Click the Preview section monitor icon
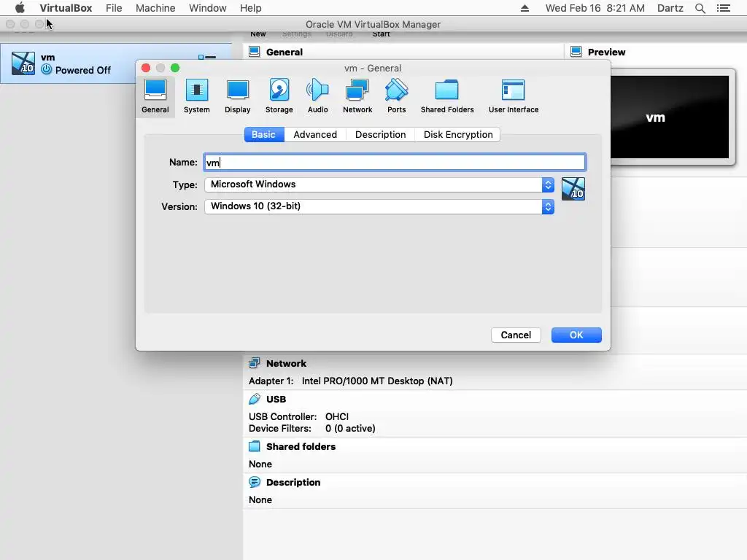The width and height of the screenshot is (747, 560). 576,52
